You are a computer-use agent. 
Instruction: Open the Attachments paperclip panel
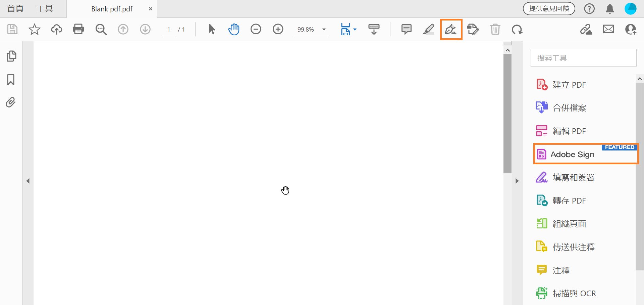tap(11, 102)
